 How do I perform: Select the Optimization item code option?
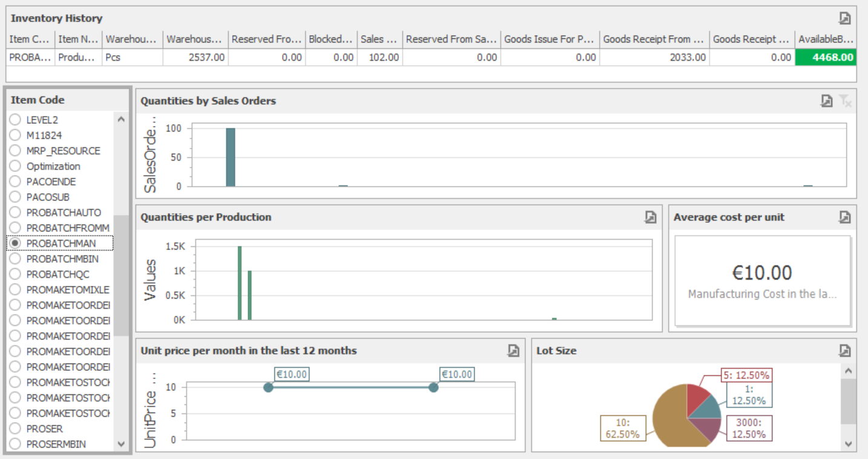coord(15,167)
